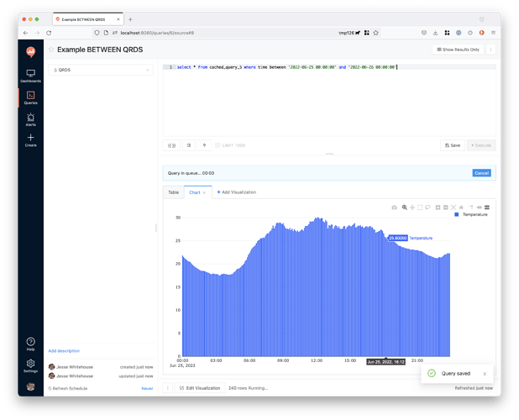Select the chart Lasso Select tool
The image size is (519, 420).
pos(427,207)
